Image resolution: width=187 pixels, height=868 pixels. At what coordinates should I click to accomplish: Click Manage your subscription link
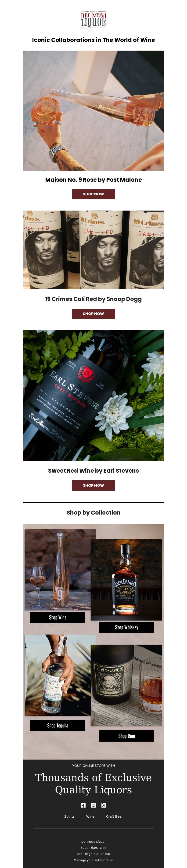[93, 860]
